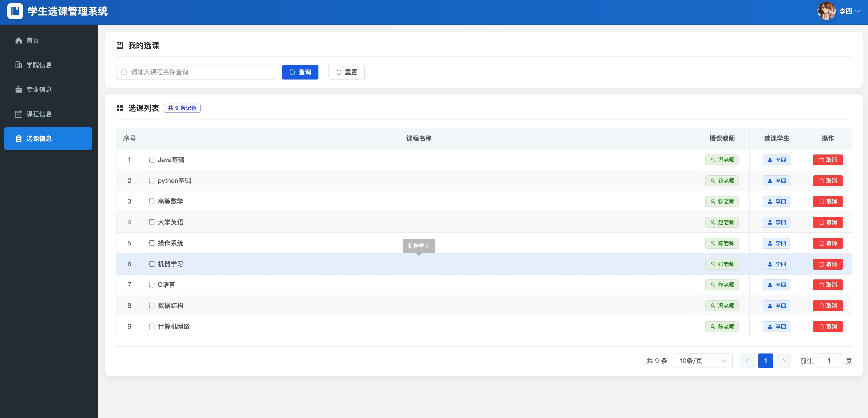The image size is (868, 418).
Task: Click the bookmark icon beside 我的选课
Action: [120, 45]
